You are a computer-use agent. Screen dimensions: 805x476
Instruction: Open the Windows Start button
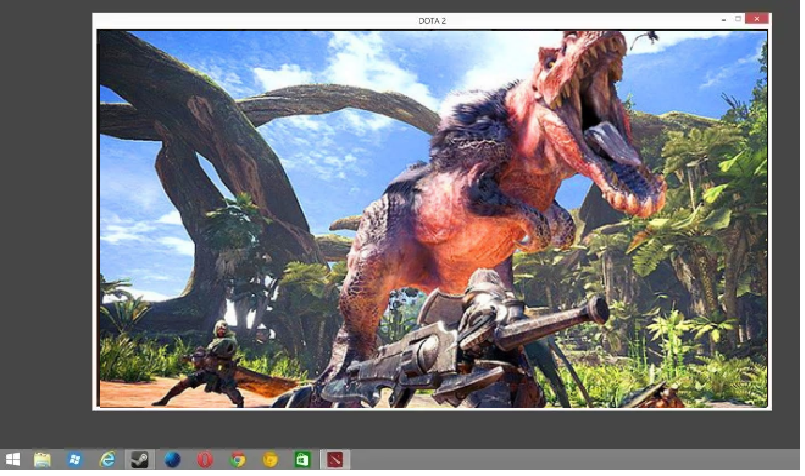pos(12,460)
